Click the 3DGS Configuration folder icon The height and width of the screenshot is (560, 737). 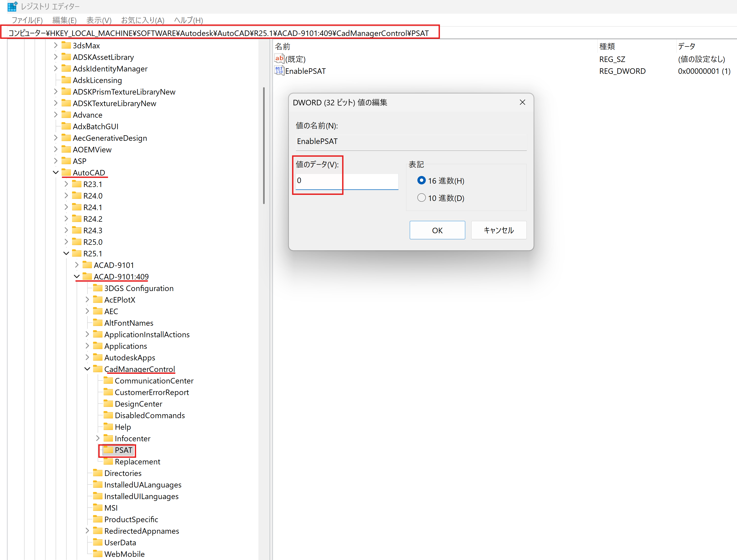click(98, 288)
